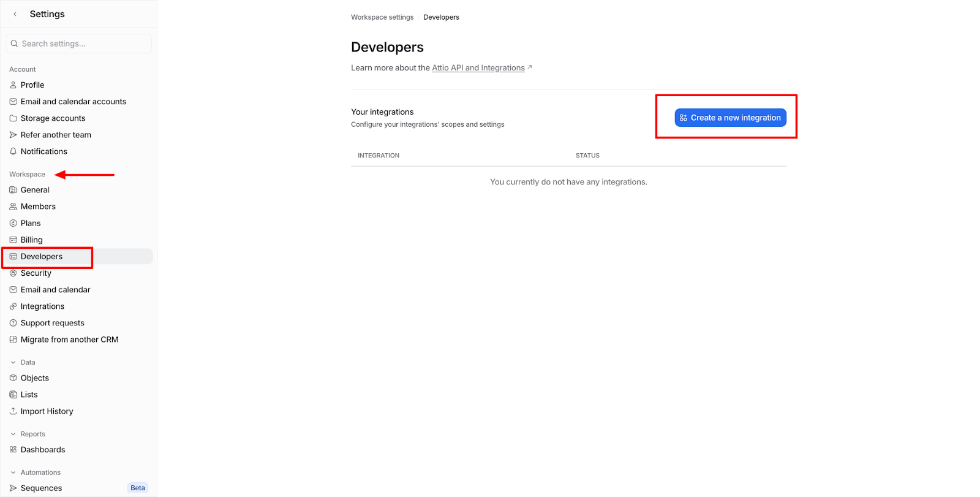Click the Email and calendar accounts envelope icon
This screenshot has width=980, height=497.
(13, 102)
